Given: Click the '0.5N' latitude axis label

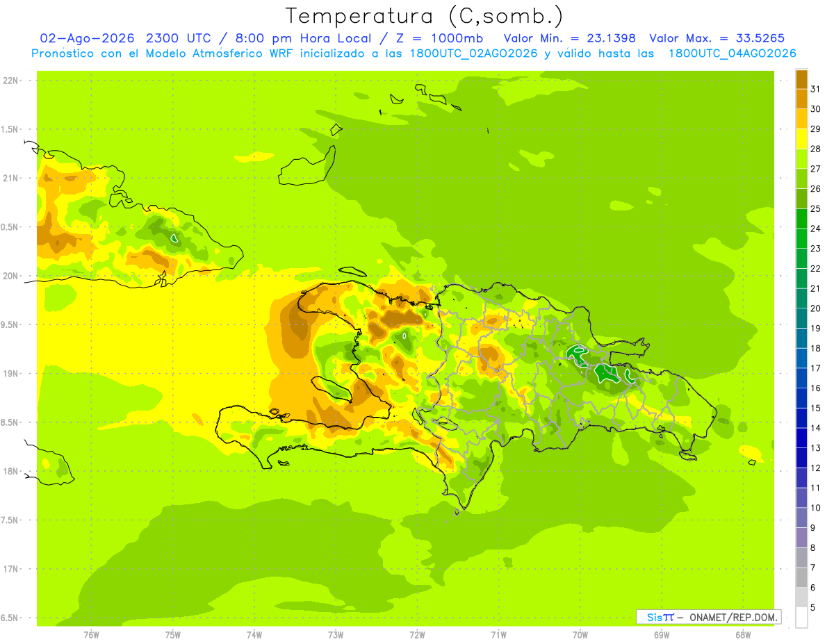Looking at the screenshot, I should [10, 227].
